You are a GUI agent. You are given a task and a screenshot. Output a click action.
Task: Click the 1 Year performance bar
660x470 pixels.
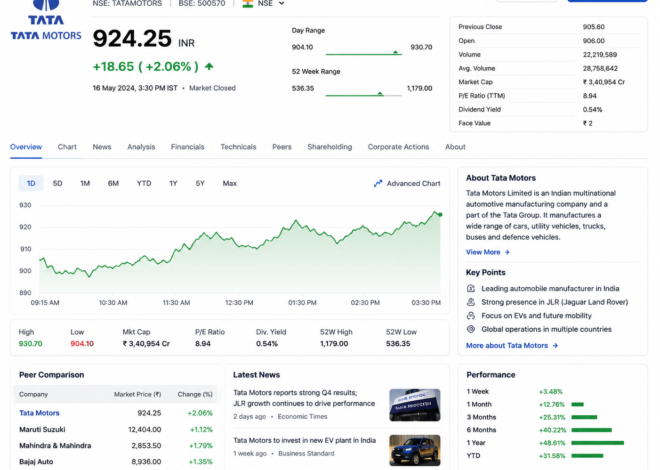(597, 443)
